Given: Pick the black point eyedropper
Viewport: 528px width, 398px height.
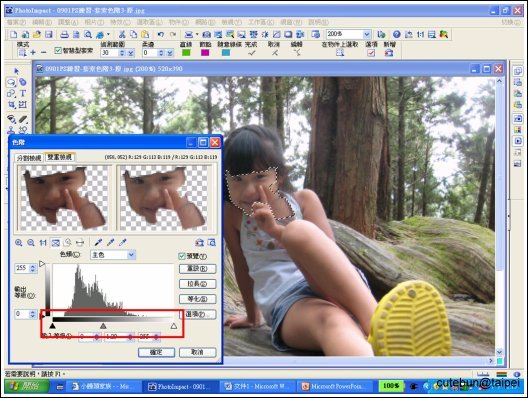Looking at the screenshot, I should coord(98,242).
